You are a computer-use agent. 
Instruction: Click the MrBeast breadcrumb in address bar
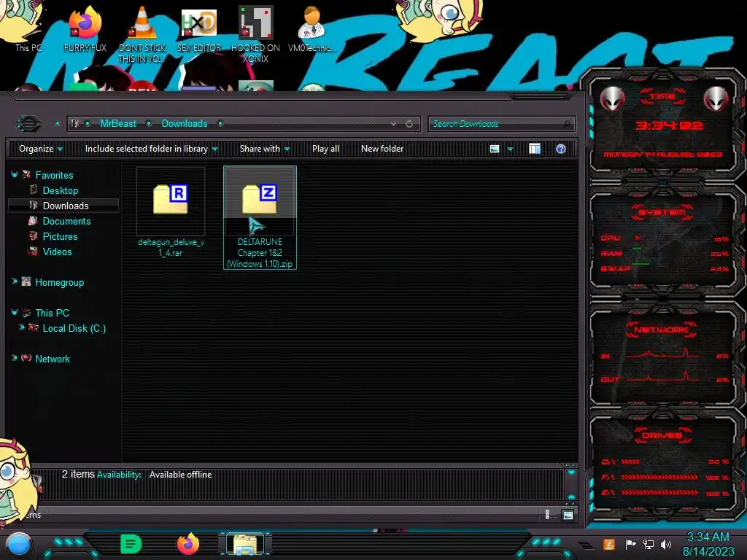pos(118,124)
